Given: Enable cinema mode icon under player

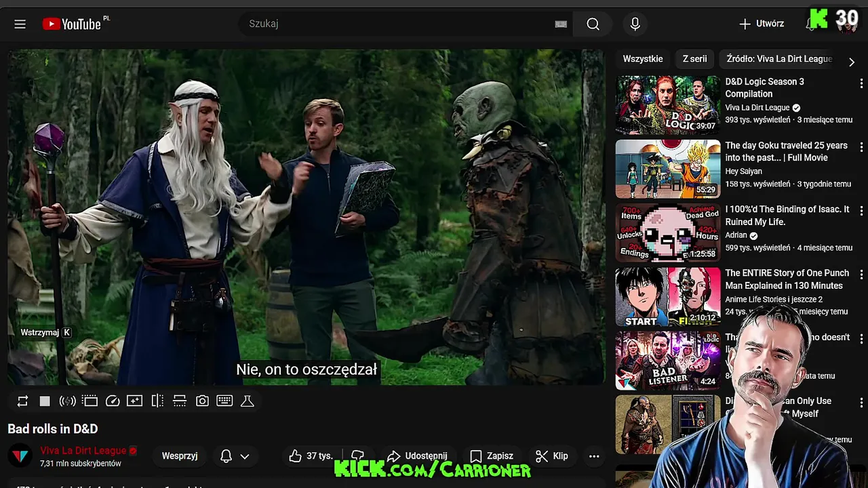Looking at the screenshot, I should (90, 401).
